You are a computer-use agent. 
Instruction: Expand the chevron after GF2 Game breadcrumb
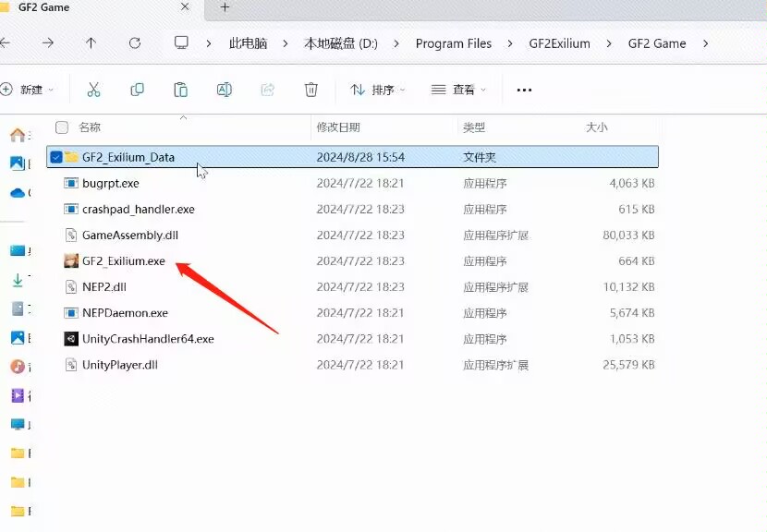pyautogui.click(x=705, y=43)
